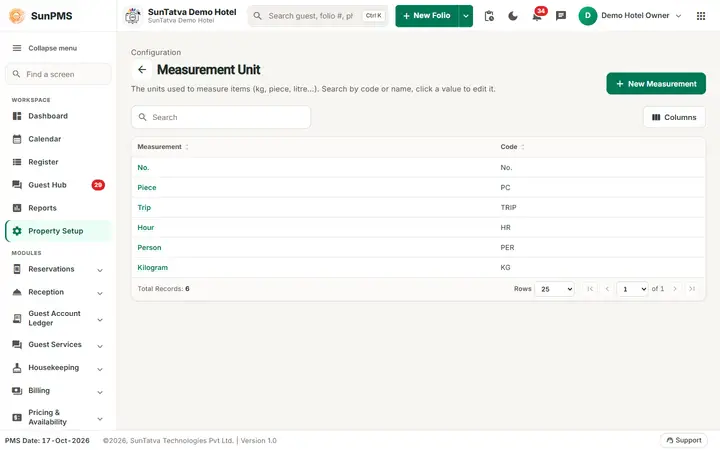720x450 pixels.
Task: Focus the Find a screen field
Action: (58, 74)
